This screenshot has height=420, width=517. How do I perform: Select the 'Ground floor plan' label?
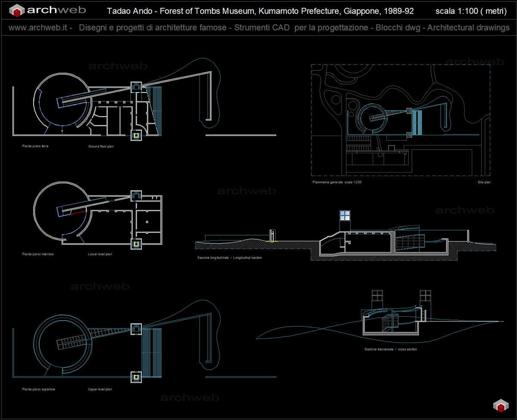coord(101,146)
